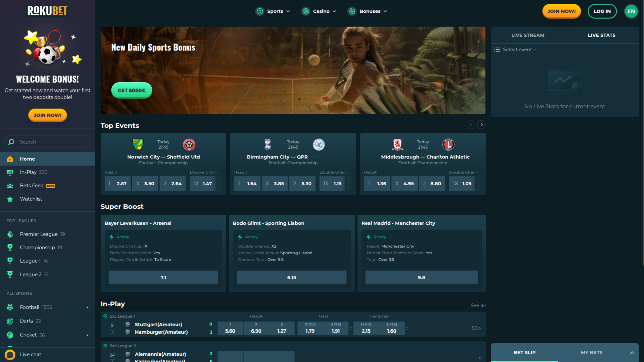Click the Watchlist star icon
This screenshot has height=362, width=644.
(10, 199)
